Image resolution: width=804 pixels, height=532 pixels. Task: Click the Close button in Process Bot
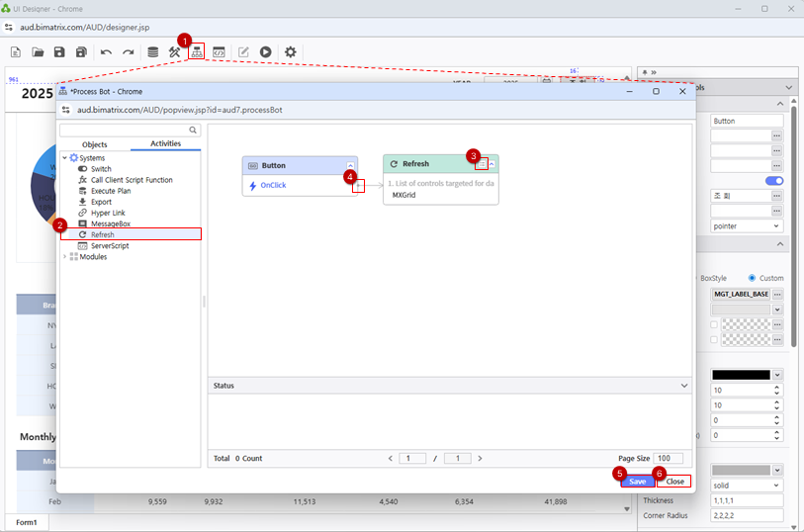(x=674, y=482)
